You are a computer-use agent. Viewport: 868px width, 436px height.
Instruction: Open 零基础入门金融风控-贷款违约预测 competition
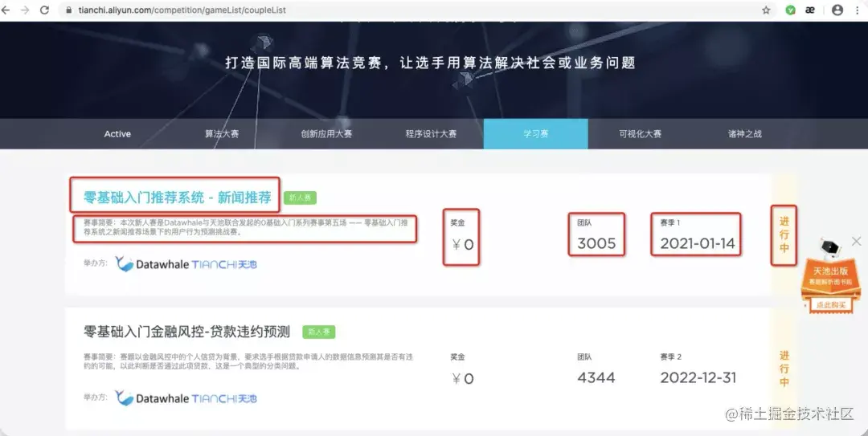tap(186, 332)
